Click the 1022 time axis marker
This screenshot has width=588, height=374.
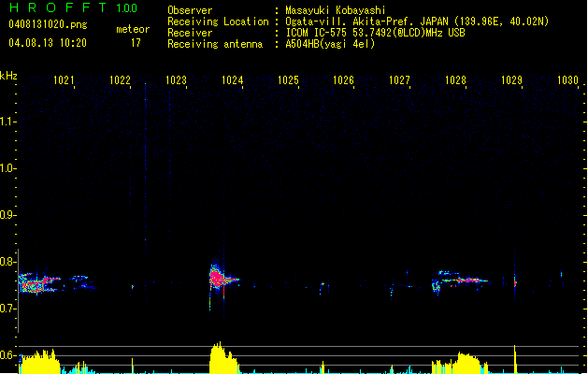pyautogui.click(x=120, y=80)
